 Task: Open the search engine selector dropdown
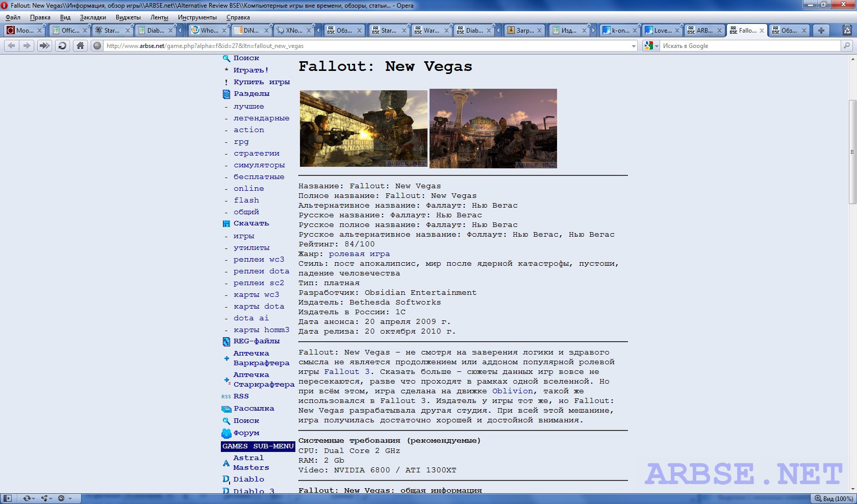(657, 46)
